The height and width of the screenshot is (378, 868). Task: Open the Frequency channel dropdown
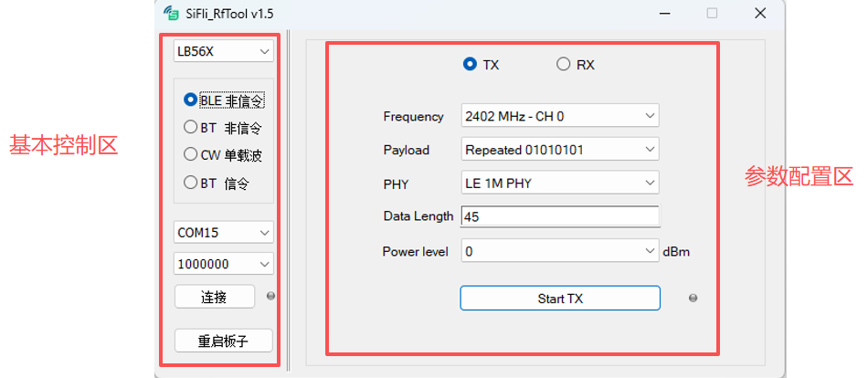point(559,116)
